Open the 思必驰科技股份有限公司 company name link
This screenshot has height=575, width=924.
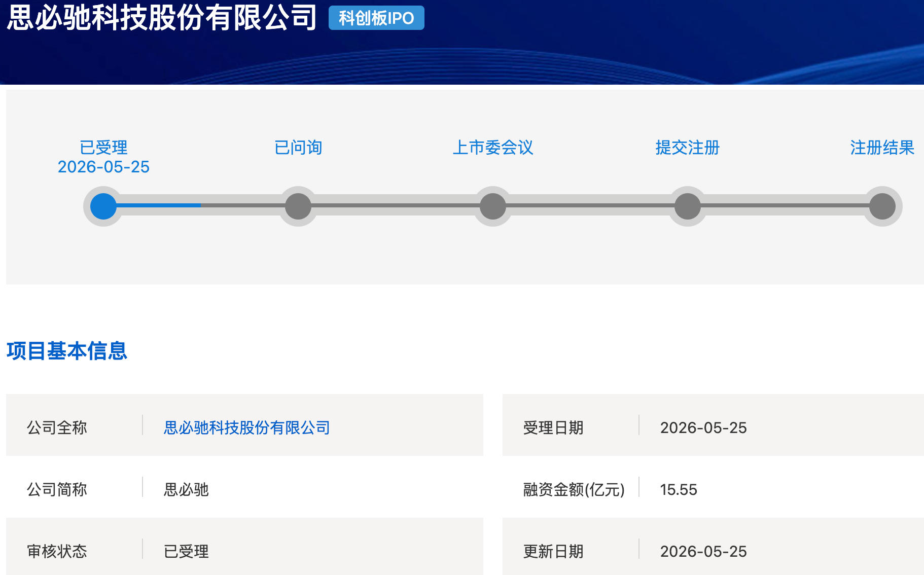point(246,427)
